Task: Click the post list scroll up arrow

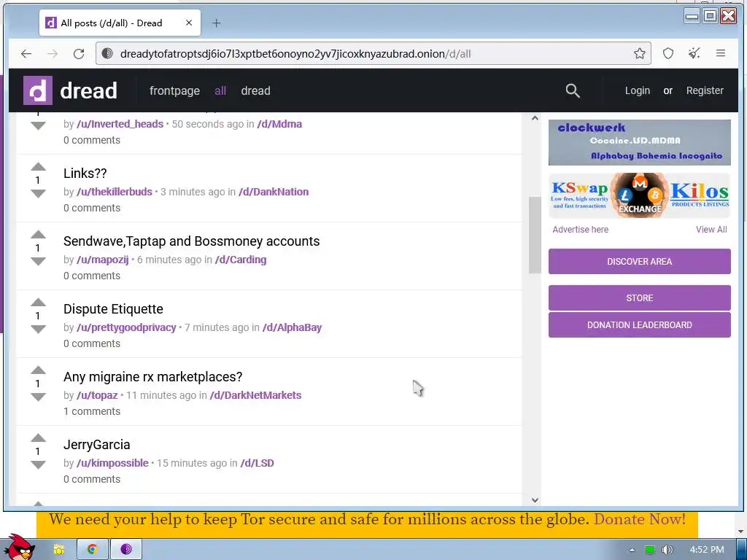Action: (535, 118)
